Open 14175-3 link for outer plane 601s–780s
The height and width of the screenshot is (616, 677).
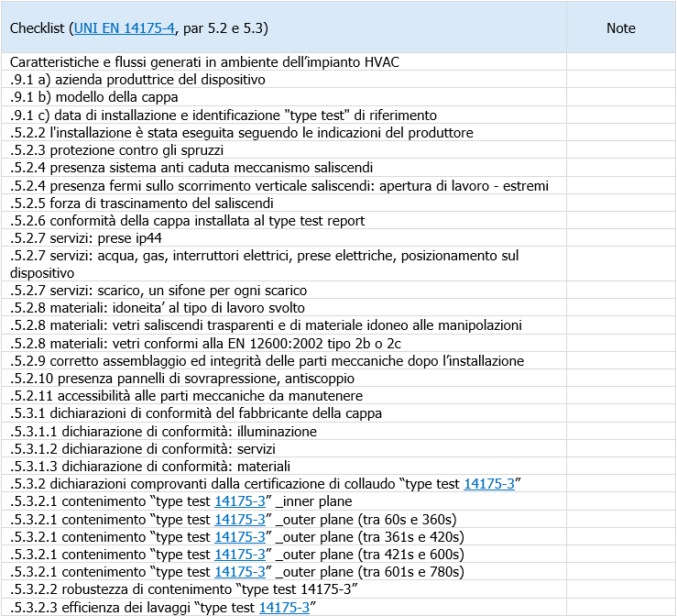pos(240,571)
